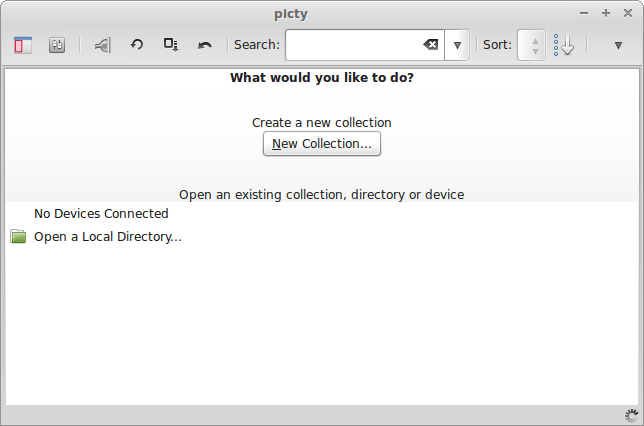
Task: Select the No Devices Connected entry
Action: pos(101,213)
